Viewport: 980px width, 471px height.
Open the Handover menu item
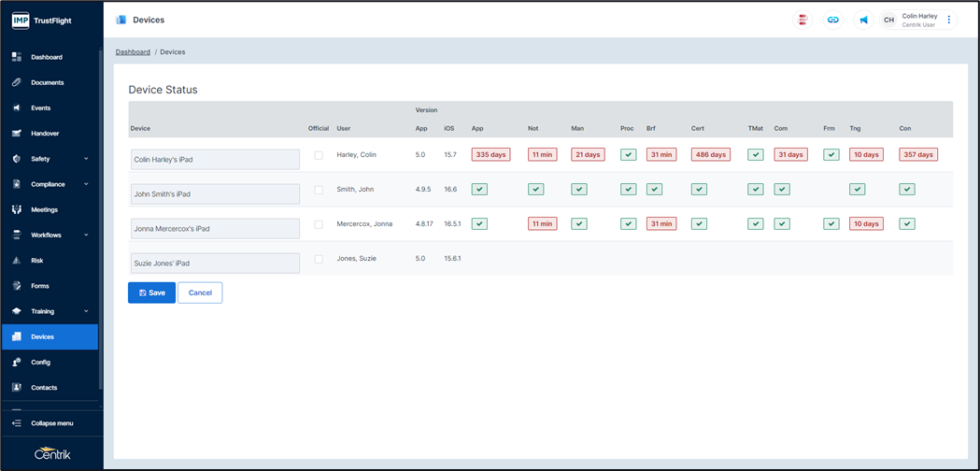click(x=45, y=134)
